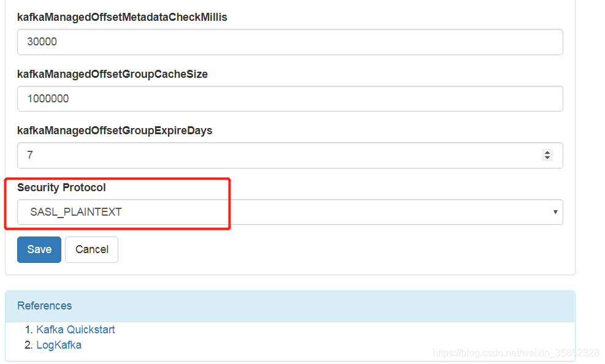The image size is (605, 364).
Task: Increment the expire days stepper up arrow
Action: (547, 153)
